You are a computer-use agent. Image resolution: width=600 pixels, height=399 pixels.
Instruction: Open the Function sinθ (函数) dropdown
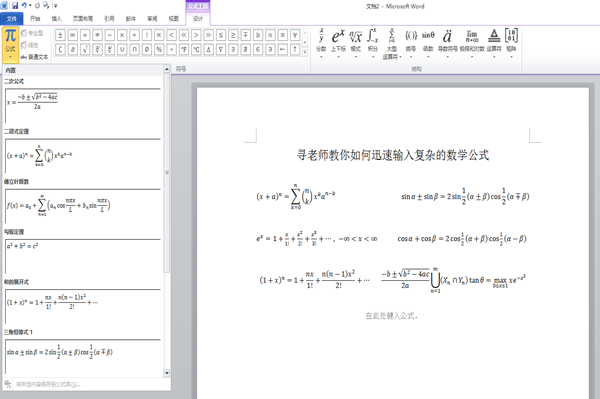[x=428, y=43]
